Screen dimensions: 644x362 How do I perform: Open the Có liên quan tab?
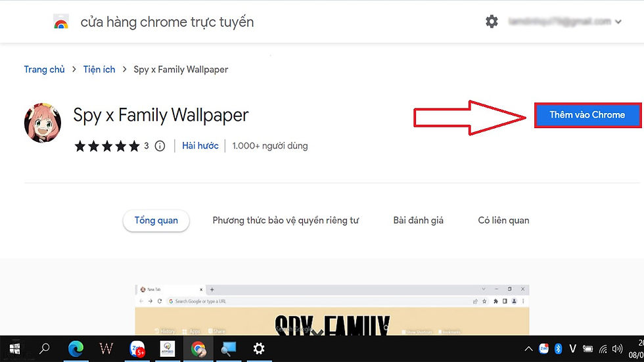coord(503,220)
